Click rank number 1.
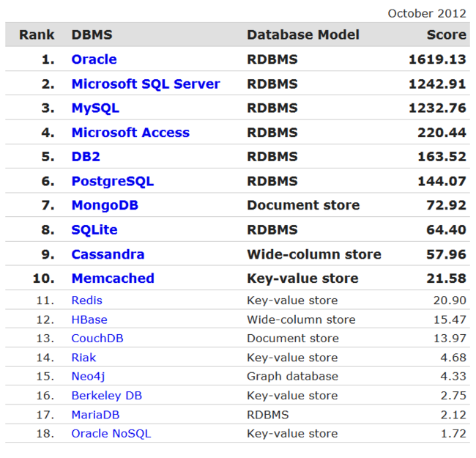 click(48, 59)
